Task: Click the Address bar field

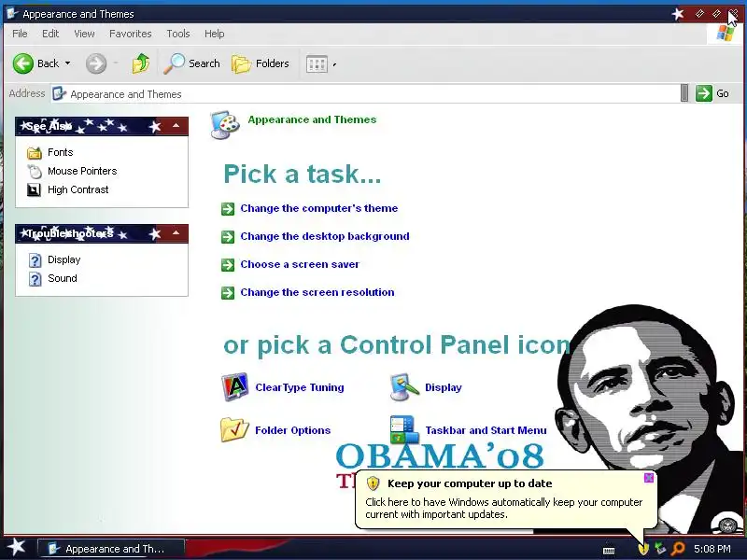Action: pyautogui.click(x=366, y=94)
